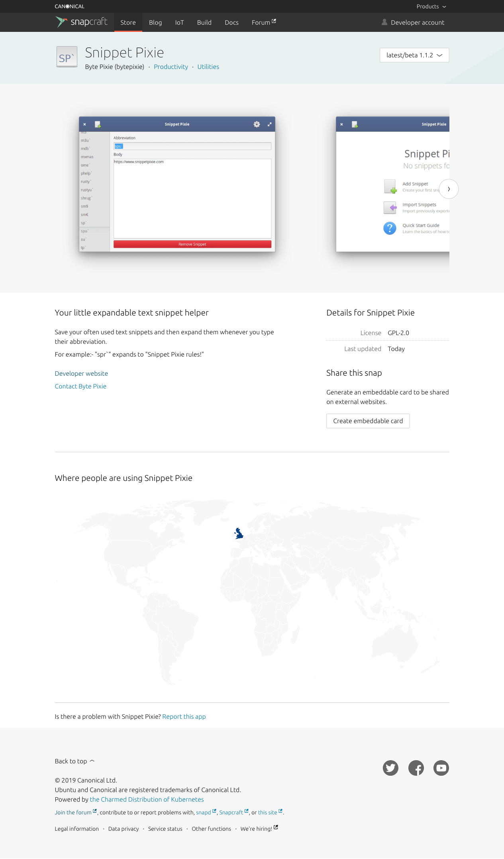
Task: Open the Blog menu item
Action: click(x=155, y=22)
